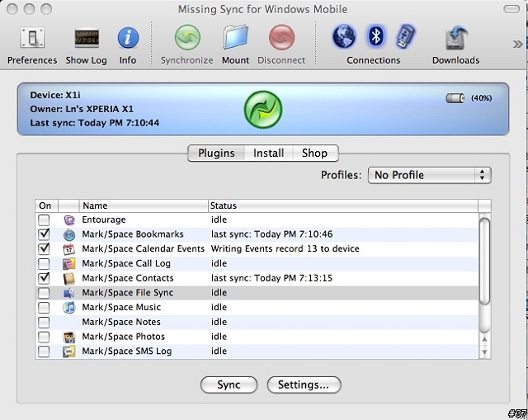Open the Profiles dropdown showing No Profile

(x=430, y=175)
